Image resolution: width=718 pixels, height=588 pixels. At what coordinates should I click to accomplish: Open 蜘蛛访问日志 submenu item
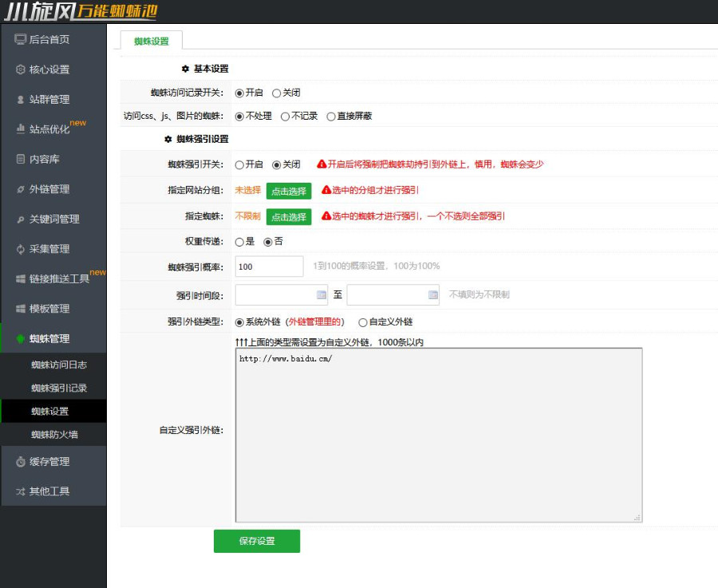coord(59,365)
